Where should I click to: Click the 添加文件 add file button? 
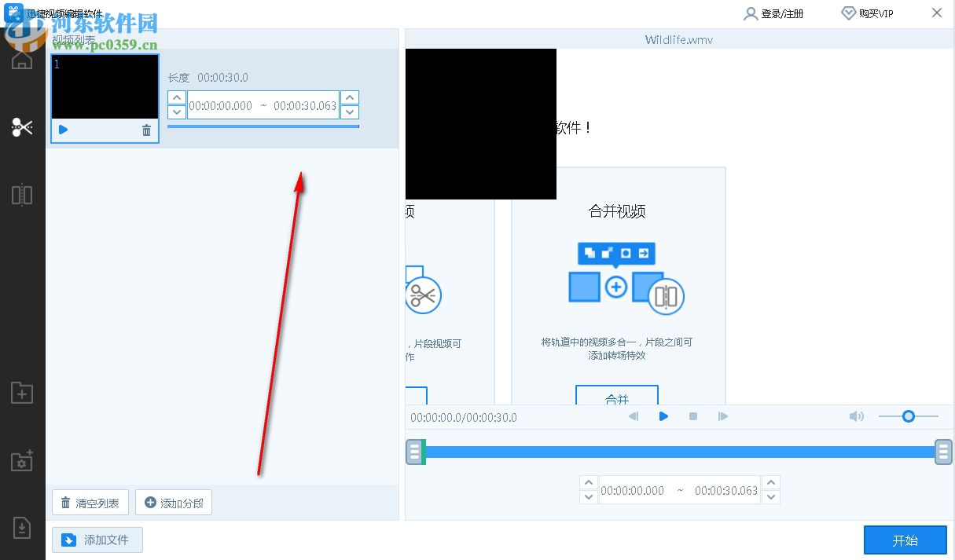(x=97, y=540)
